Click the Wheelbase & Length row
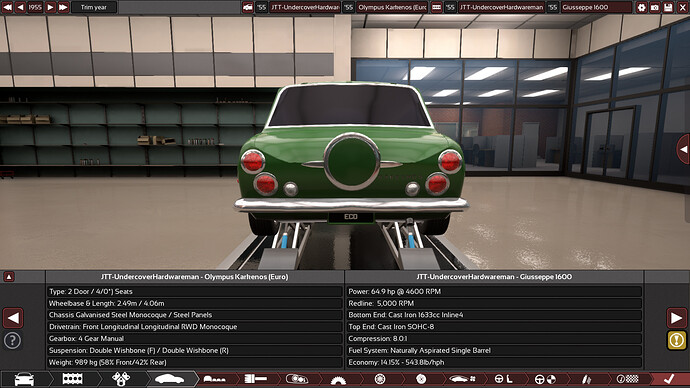The width and height of the screenshot is (690, 388). coord(195,303)
